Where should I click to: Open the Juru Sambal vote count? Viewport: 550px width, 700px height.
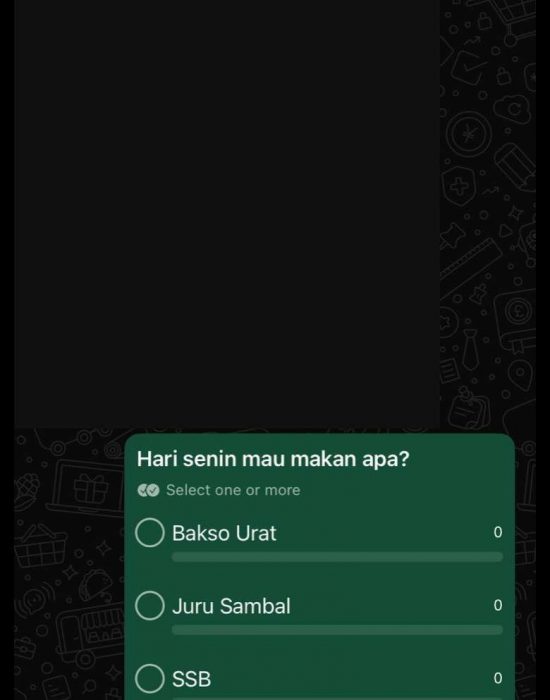(x=498, y=605)
